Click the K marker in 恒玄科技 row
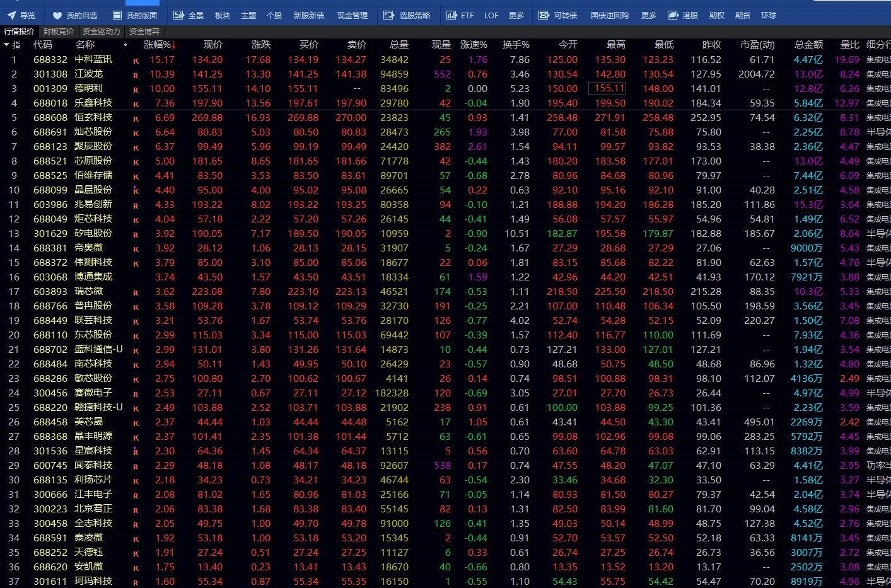This screenshot has width=891, height=588. tap(136, 119)
